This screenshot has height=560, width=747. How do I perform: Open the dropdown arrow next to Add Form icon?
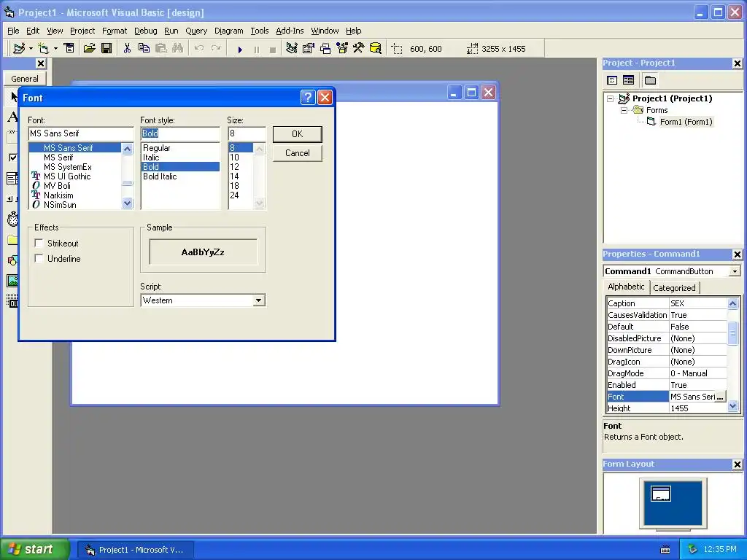[55, 49]
